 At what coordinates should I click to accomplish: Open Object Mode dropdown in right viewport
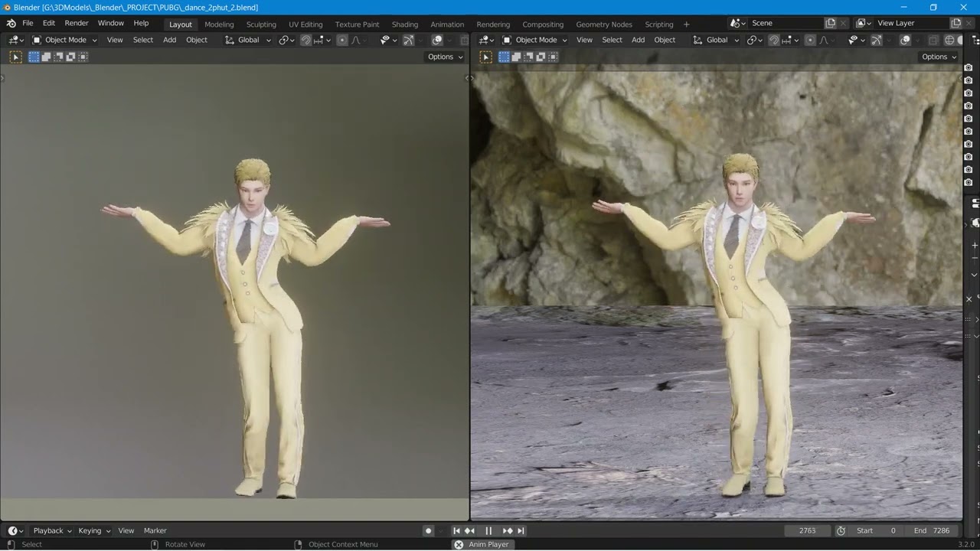(x=535, y=40)
